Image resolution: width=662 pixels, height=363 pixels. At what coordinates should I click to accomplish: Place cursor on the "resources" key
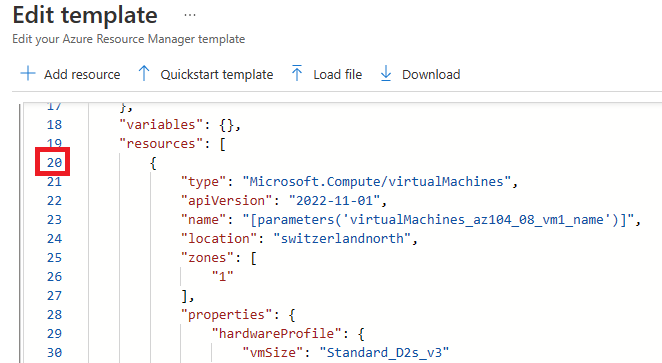161,144
